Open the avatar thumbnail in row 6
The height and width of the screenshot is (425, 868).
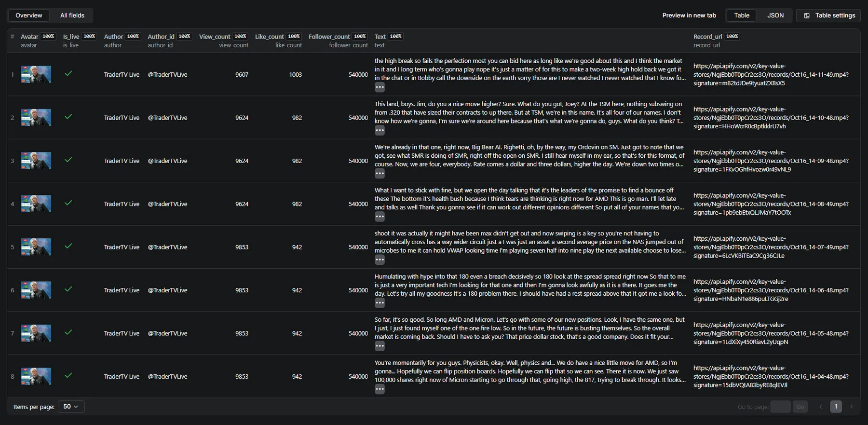pyautogui.click(x=36, y=290)
